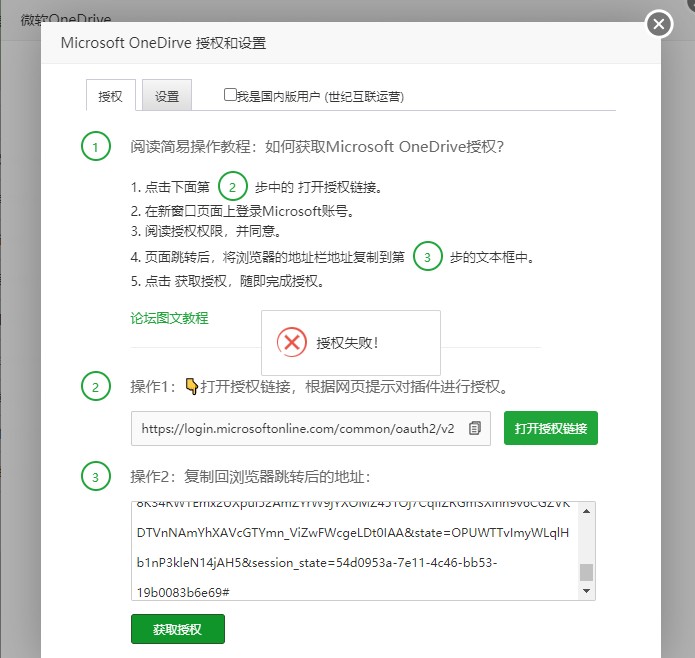Image resolution: width=695 pixels, height=658 pixels.
Task: Click the textarea scrollbar thumb
Action: click(586, 572)
